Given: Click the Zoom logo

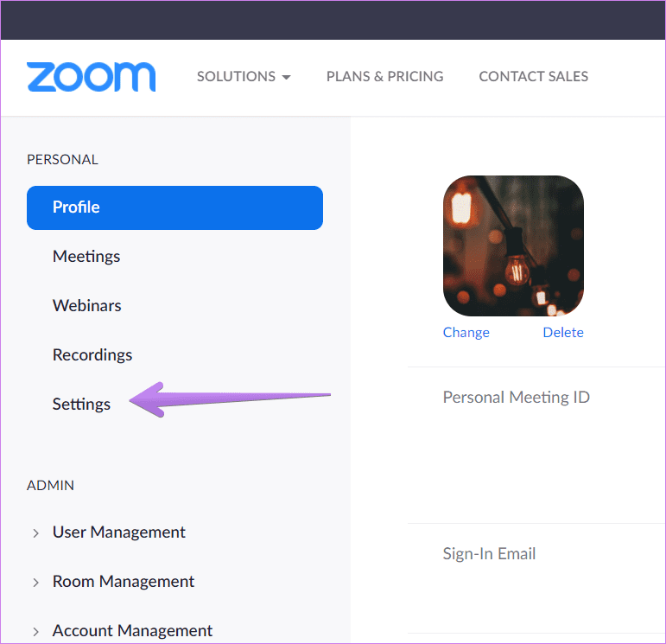Looking at the screenshot, I should [x=91, y=77].
